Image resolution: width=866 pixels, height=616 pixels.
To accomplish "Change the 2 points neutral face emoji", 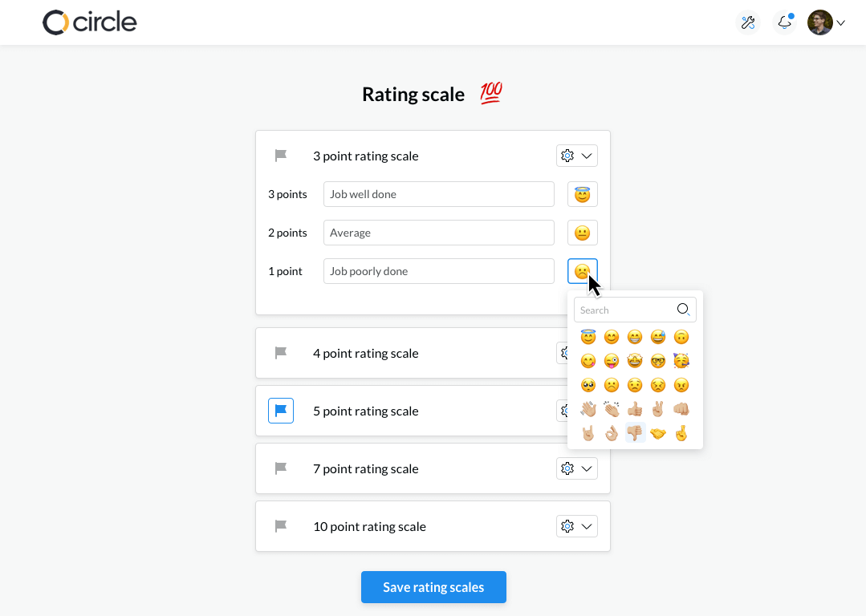I will pos(583,233).
